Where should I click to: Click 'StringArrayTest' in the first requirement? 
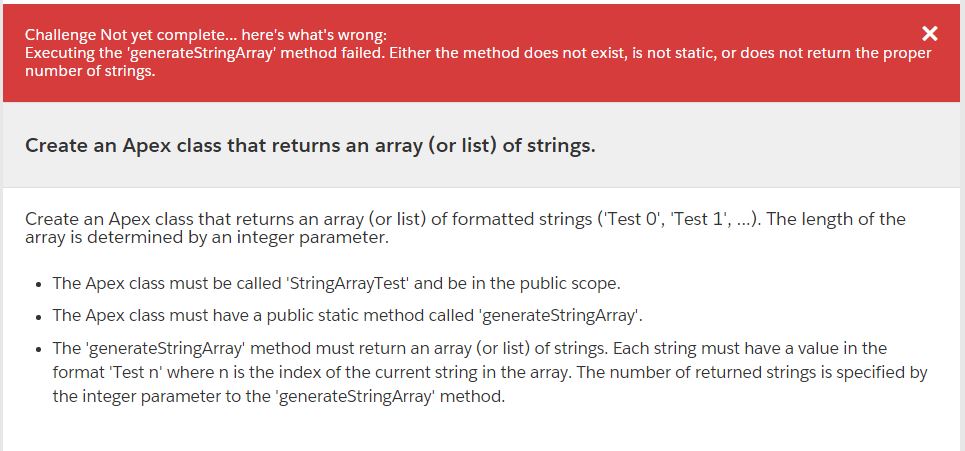(x=345, y=283)
